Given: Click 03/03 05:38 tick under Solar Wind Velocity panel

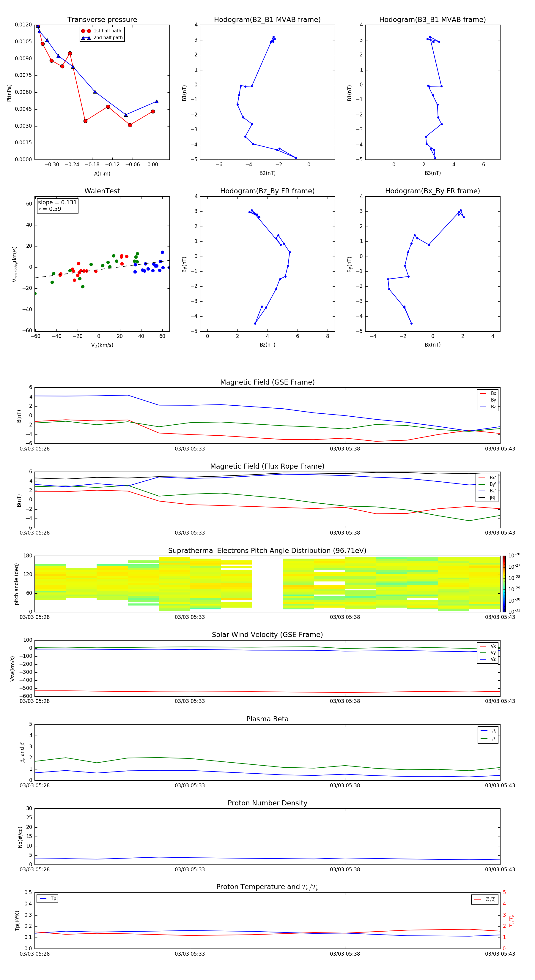Looking at the screenshot, I should tap(345, 701).
